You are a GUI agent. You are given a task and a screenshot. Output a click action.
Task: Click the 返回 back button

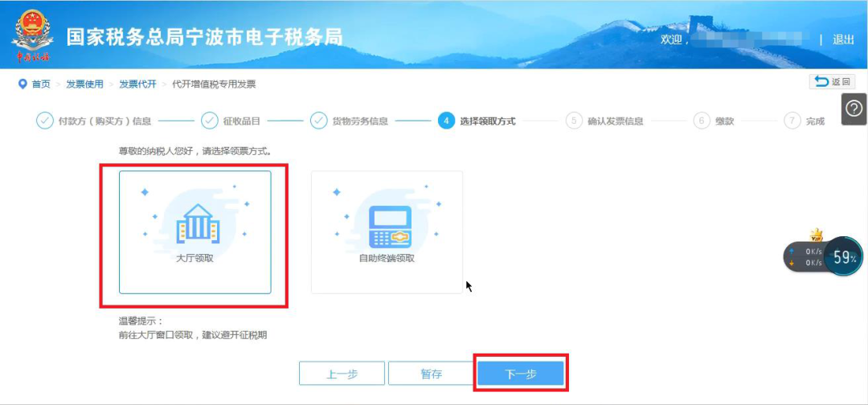(832, 82)
